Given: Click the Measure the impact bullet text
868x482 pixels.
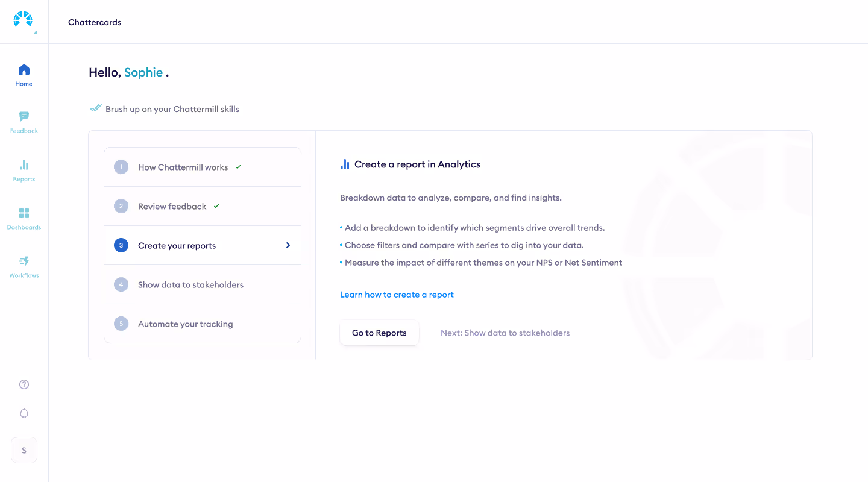Looking at the screenshot, I should pos(483,263).
